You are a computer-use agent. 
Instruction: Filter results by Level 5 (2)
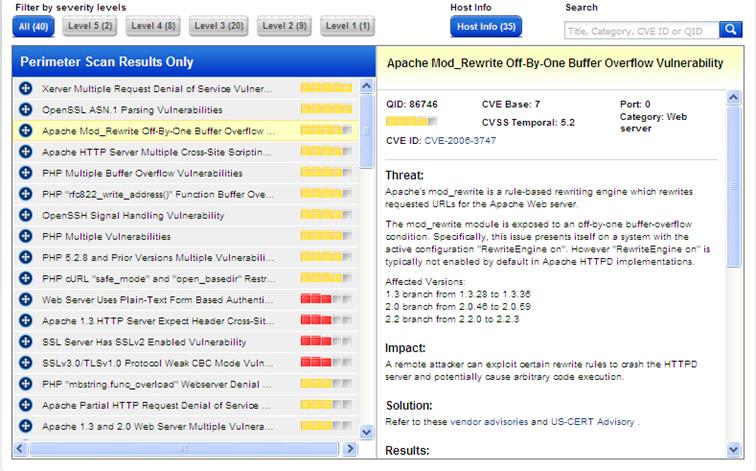click(x=90, y=26)
